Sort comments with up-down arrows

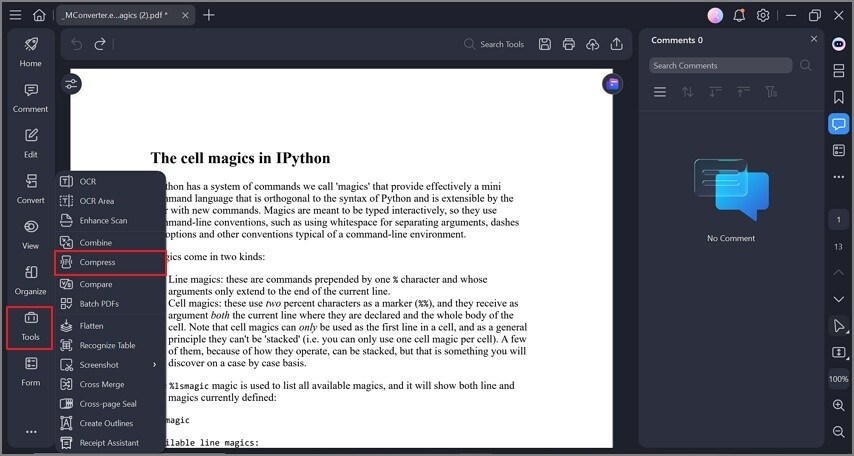pyautogui.click(x=688, y=92)
